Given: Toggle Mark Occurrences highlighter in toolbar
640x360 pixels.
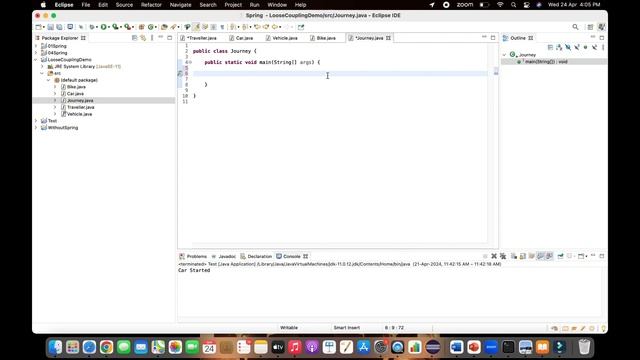Looking at the screenshot, I should (x=196, y=27).
